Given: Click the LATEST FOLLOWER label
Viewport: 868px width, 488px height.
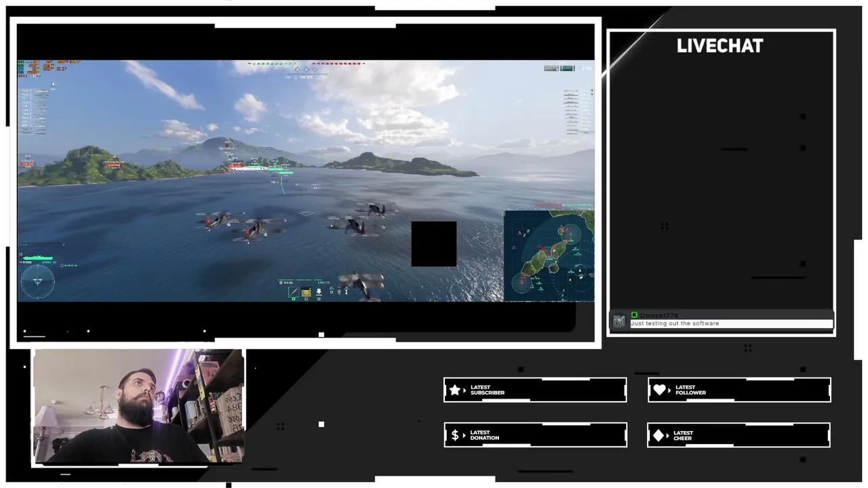Looking at the screenshot, I should [691, 390].
